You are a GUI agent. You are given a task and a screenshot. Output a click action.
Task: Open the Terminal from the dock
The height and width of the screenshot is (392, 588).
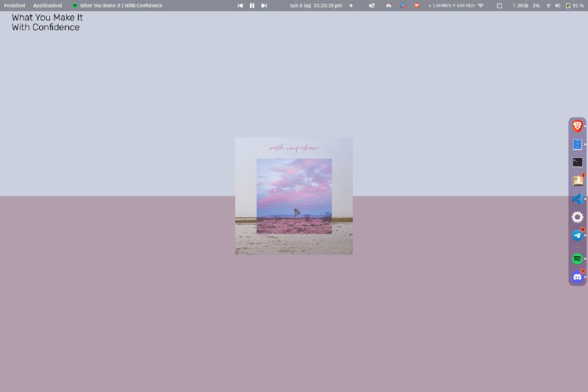[x=578, y=163]
